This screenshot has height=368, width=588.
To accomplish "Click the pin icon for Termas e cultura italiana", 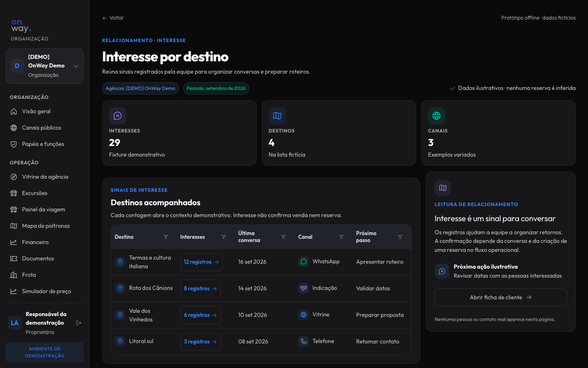I will pos(120,262).
